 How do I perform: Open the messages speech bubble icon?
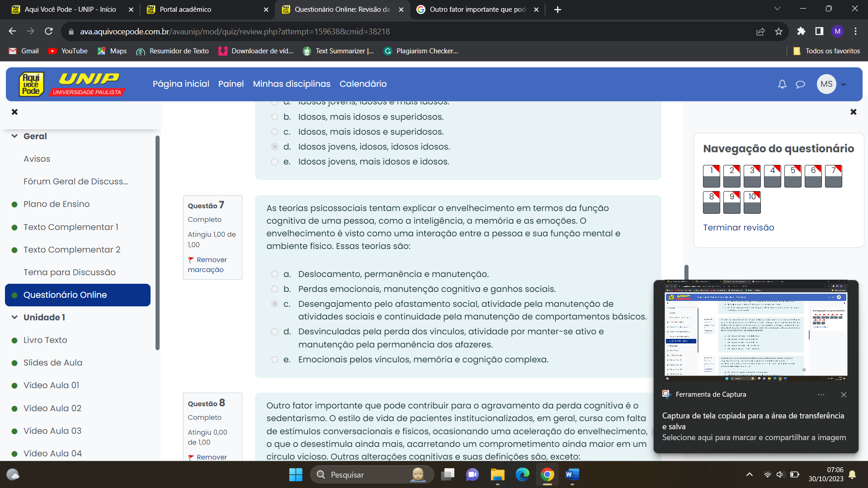pyautogui.click(x=800, y=84)
